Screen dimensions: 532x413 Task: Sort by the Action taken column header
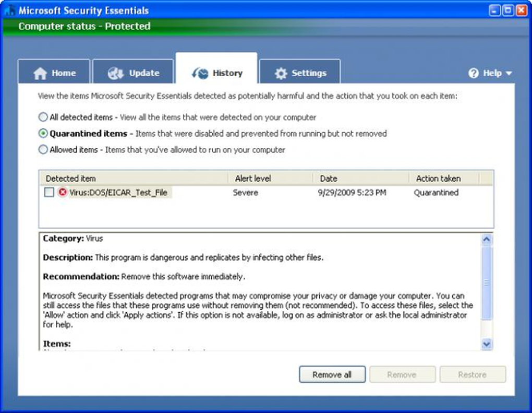444,179
